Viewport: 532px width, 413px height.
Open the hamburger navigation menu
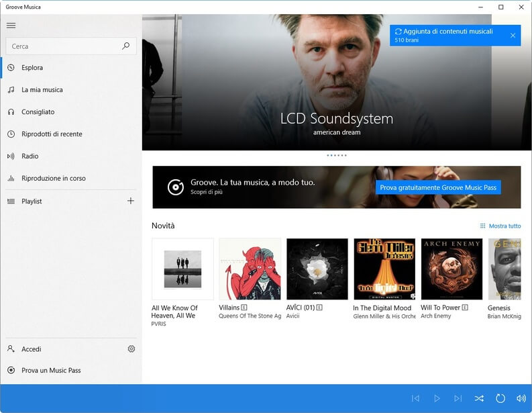(x=11, y=26)
